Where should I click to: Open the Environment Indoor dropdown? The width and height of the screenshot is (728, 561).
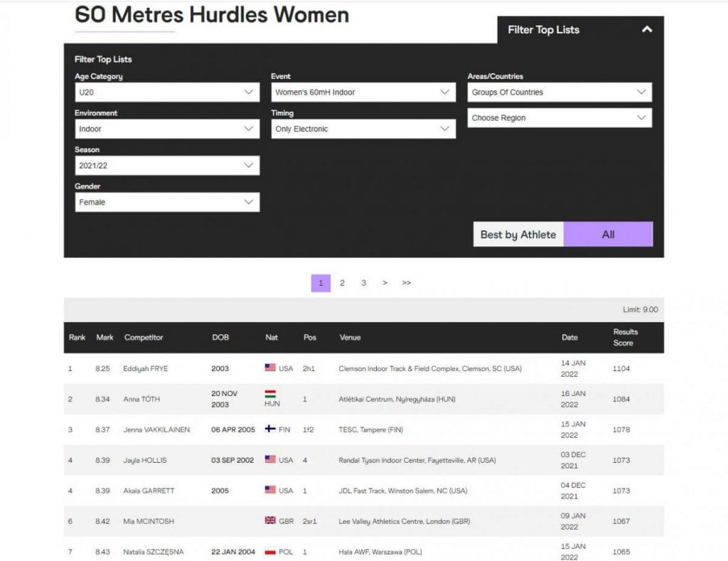(x=167, y=129)
